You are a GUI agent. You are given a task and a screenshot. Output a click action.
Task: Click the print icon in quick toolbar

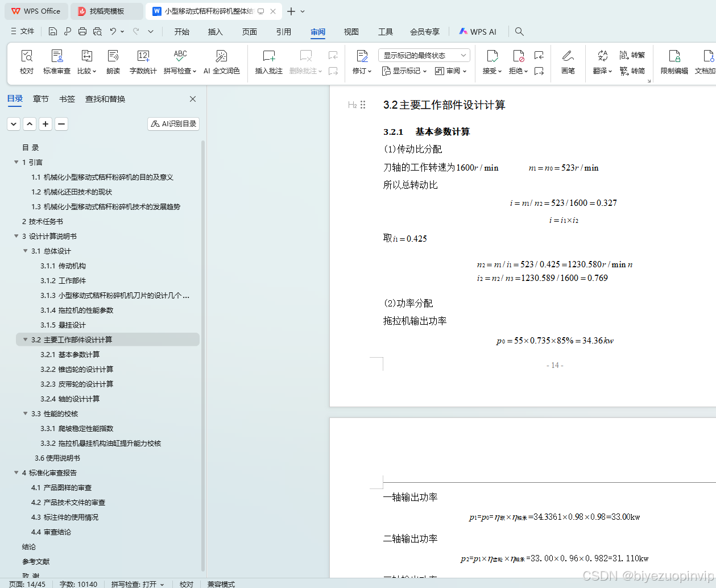[x=82, y=31]
